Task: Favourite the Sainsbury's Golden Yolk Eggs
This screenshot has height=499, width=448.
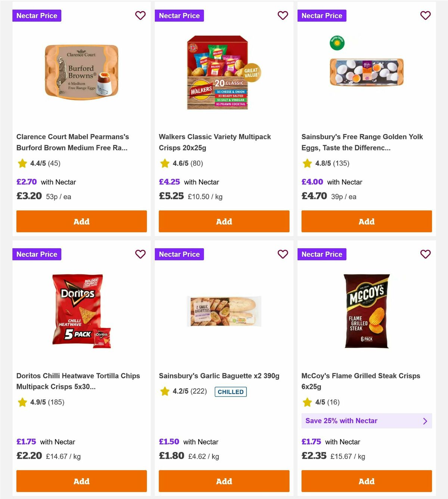Action: (426, 16)
